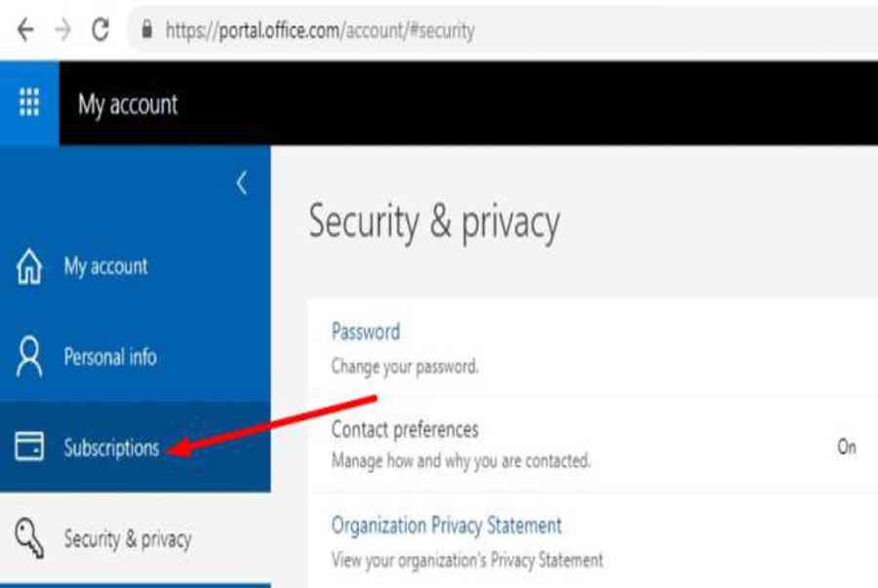Click the Subscriptions card icon

(x=29, y=448)
